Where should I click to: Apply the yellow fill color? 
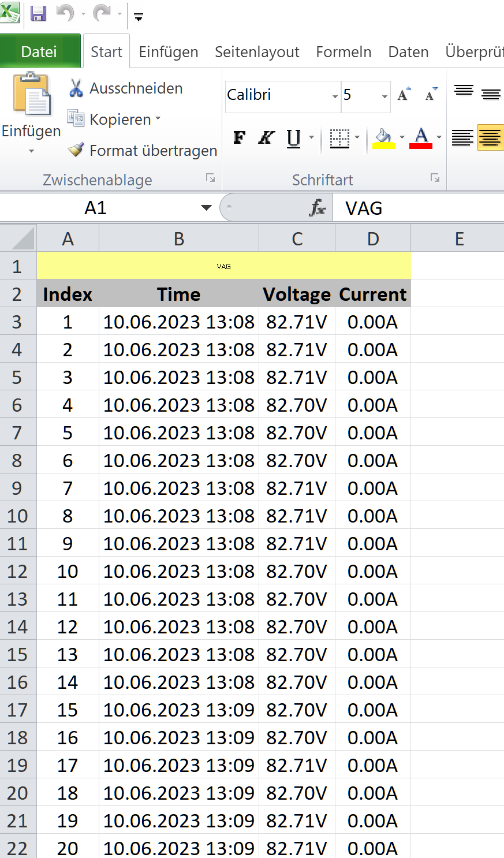coord(384,138)
